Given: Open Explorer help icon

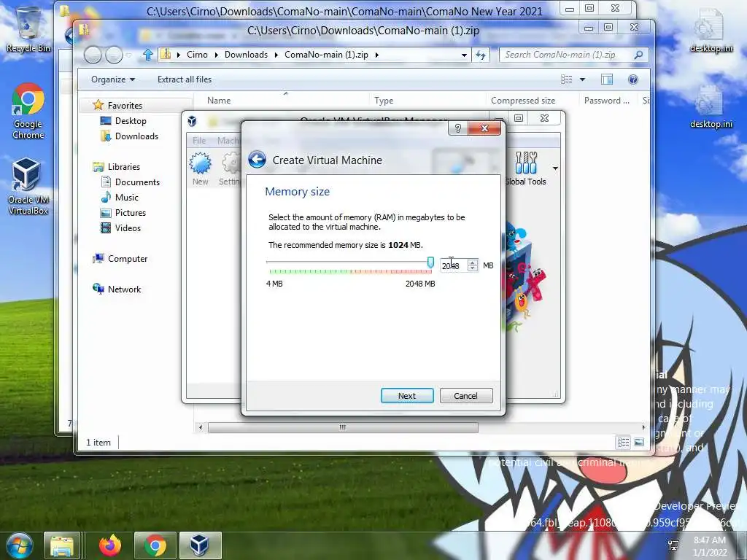Looking at the screenshot, I should pyautogui.click(x=632, y=79).
